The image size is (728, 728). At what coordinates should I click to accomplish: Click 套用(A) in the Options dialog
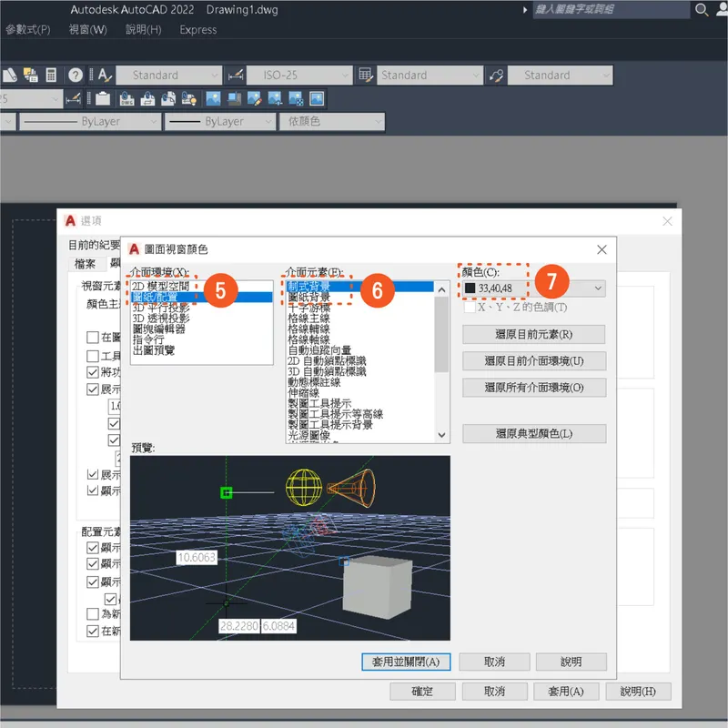pos(566,692)
